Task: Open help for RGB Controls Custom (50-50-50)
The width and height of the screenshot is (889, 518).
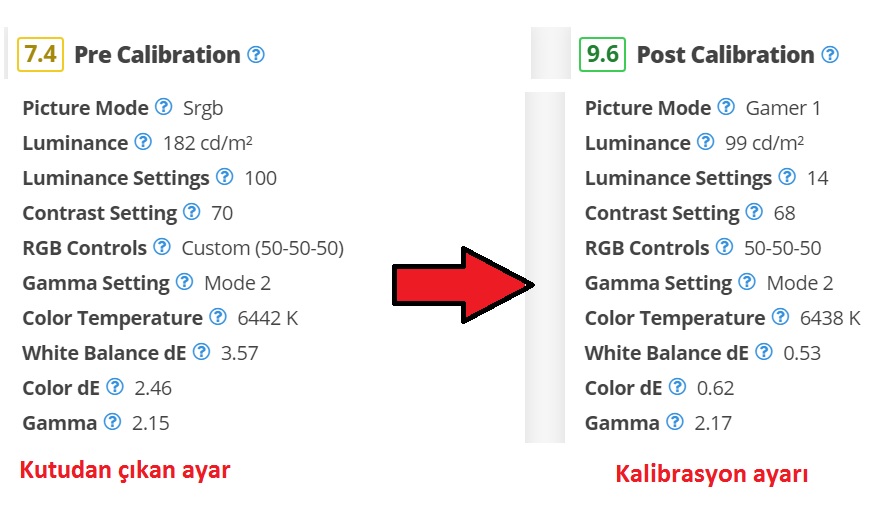Action: tap(162, 247)
